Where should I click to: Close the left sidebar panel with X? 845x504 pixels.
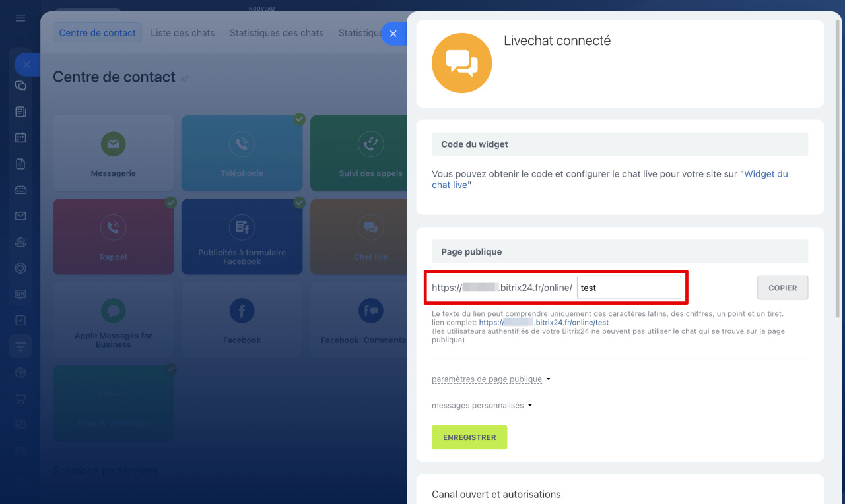26,65
